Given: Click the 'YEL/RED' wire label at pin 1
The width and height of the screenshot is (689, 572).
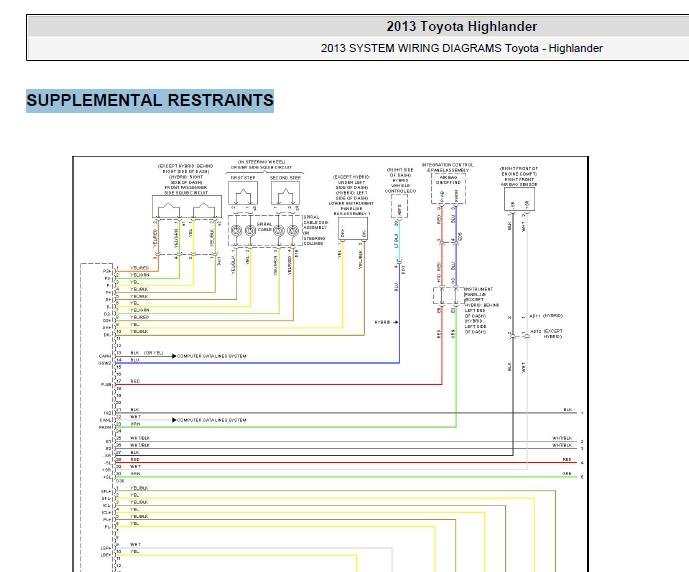Looking at the screenshot, I should [x=139, y=268].
